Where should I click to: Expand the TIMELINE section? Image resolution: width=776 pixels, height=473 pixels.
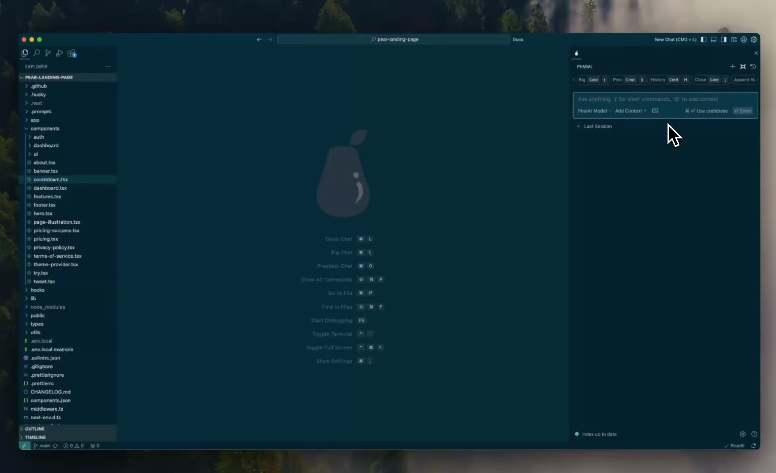click(36, 437)
